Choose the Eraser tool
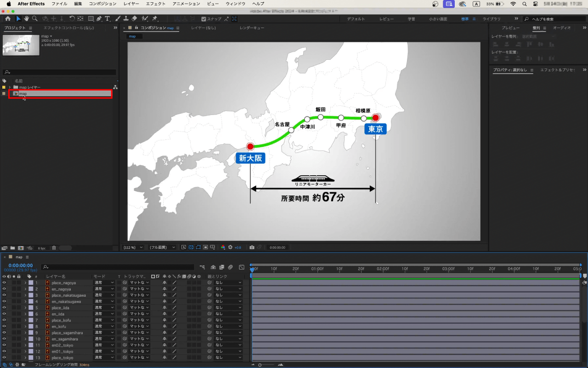This screenshot has width=588, height=368. pyautogui.click(x=134, y=19)
